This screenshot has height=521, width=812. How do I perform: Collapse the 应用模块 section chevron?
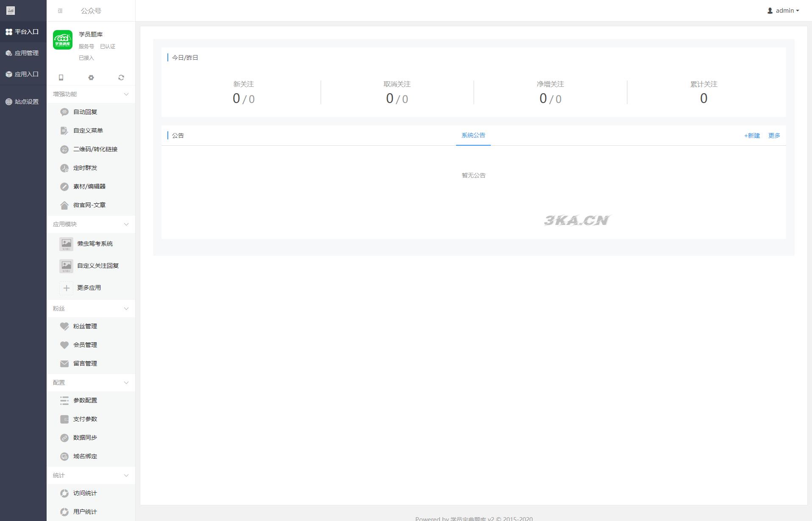126,224
